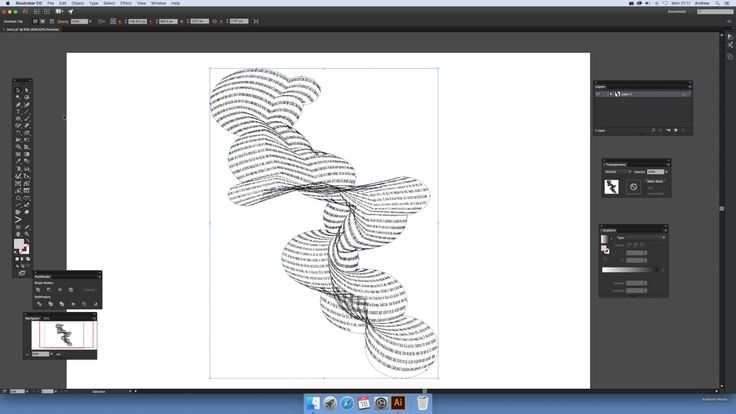Open the Effect menu
736x414 pixels.
[126, 3]
